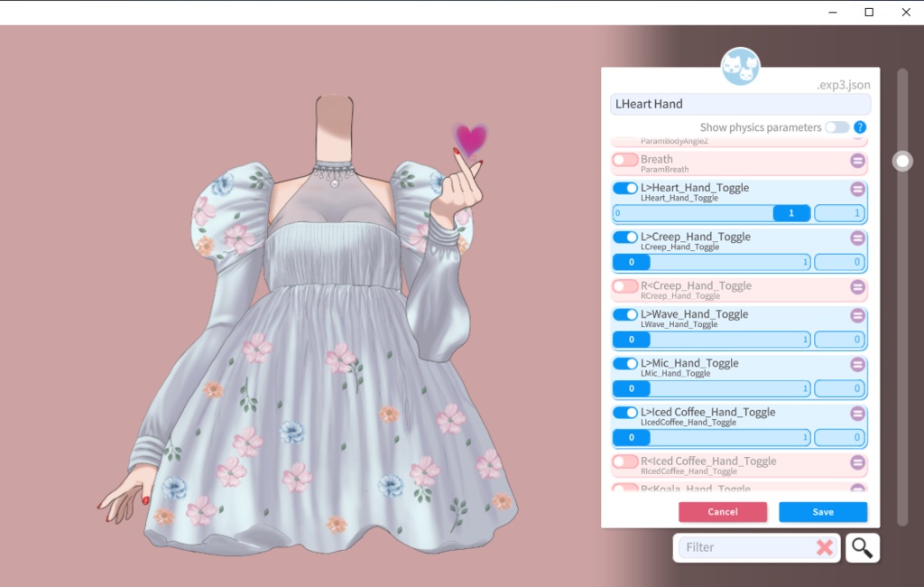This screenshot has height=587, width=924.
Task: Click the circular scrollbar handle on the right
Action: [902, 161]
